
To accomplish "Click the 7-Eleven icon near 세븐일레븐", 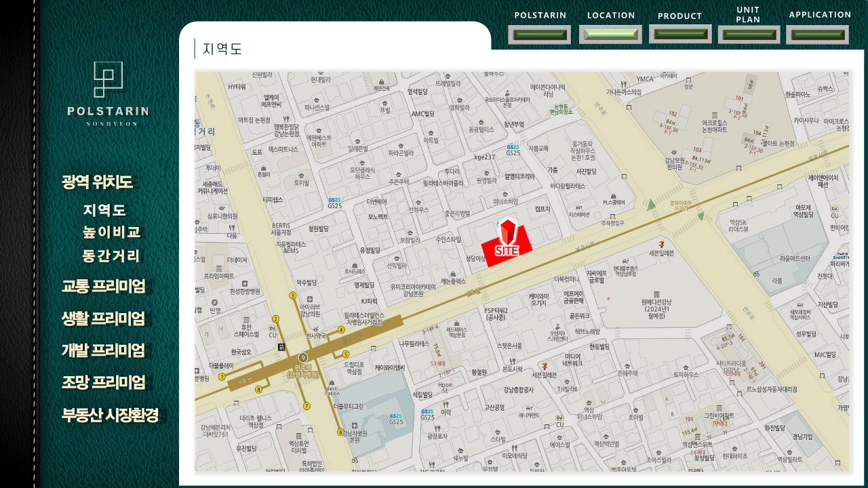I will pyautogui.click(x=661, y=243).
